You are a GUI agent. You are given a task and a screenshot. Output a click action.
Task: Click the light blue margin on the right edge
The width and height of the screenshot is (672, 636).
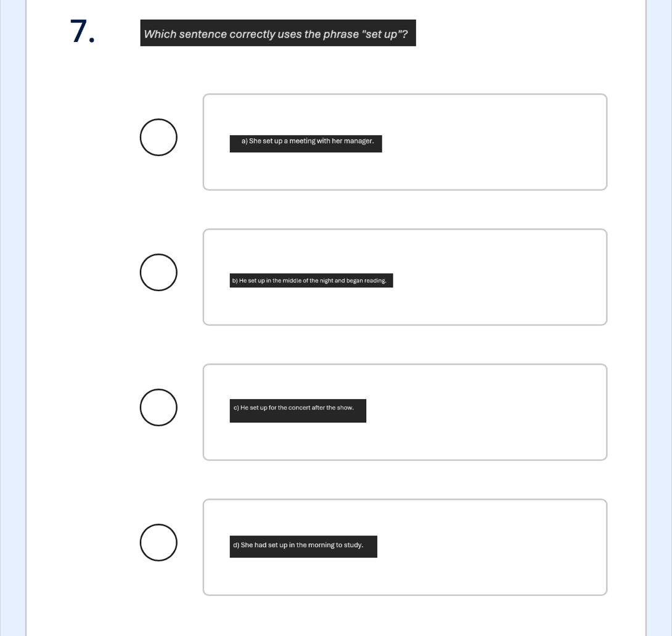click(659, 318)
